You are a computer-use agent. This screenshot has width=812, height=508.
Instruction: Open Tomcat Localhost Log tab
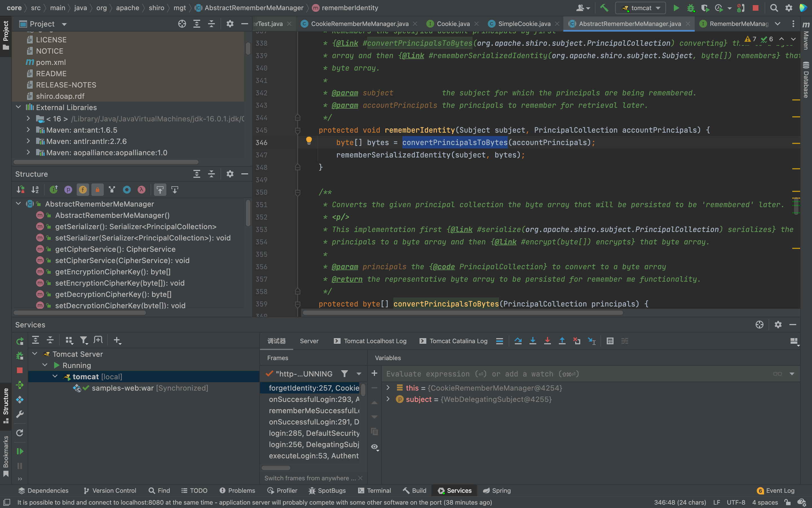pos(370,341)
